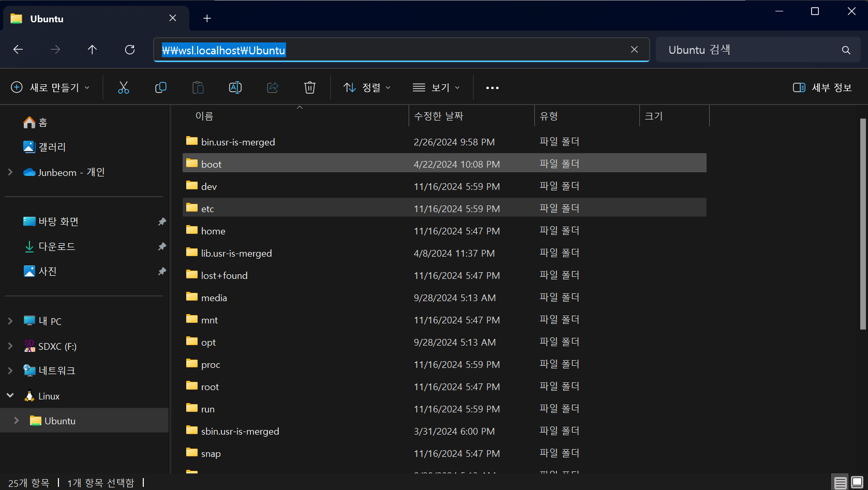Select the run folder row
The image size is (868, 490).
[x=444, y=409]
